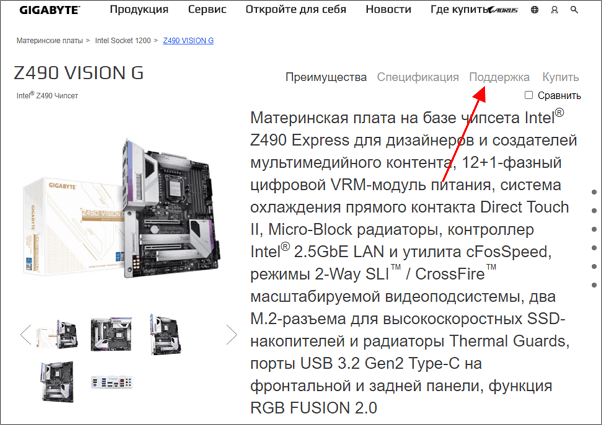Open the AORUS brand logo link
Viewport: 602px width, 425px height.
click(x=505, y=10)
